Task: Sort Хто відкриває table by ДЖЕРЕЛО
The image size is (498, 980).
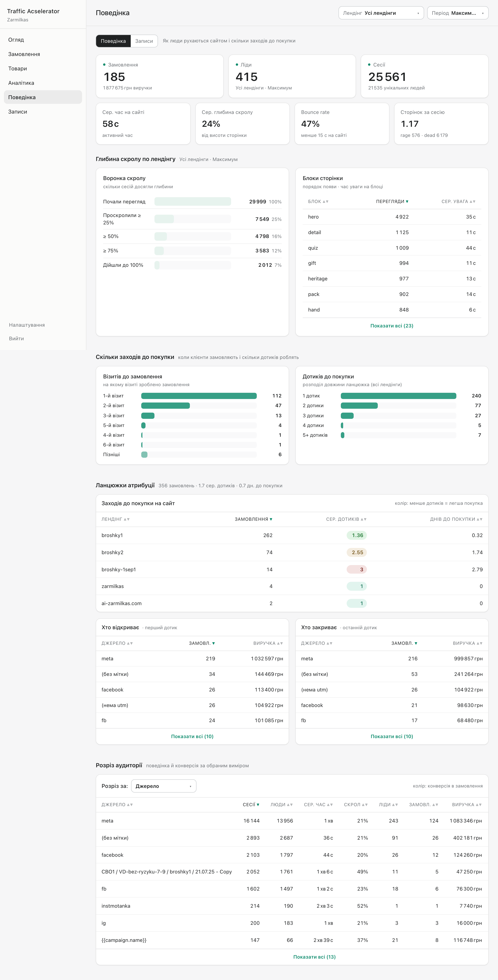Action: [117, 643]
